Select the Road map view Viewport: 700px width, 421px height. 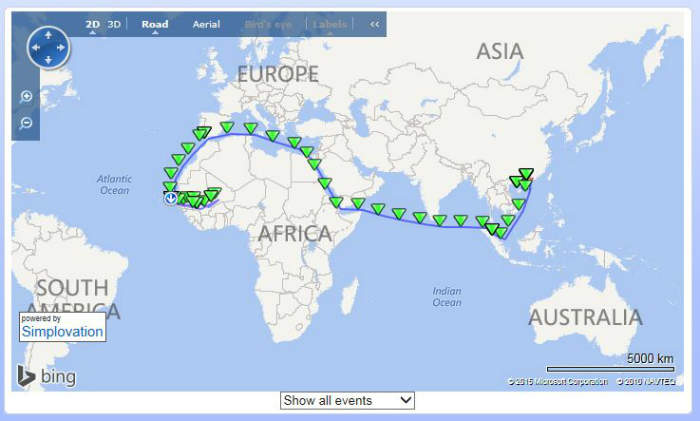[x=155, y=23]
